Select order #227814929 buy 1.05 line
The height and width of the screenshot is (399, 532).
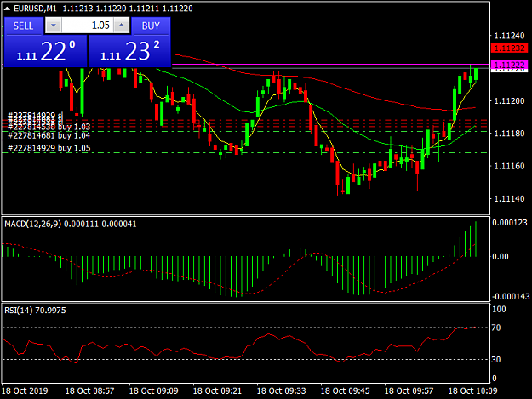[49, 148]
